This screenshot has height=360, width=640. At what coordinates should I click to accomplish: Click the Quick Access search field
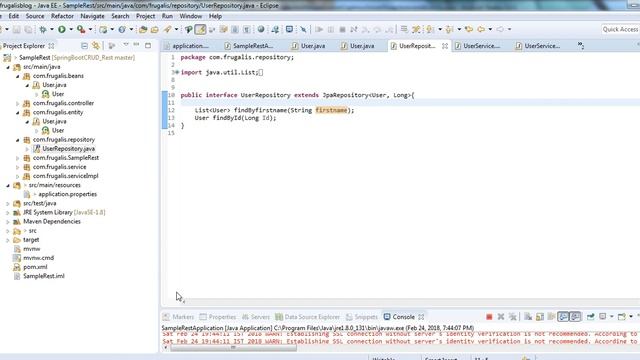620,29
